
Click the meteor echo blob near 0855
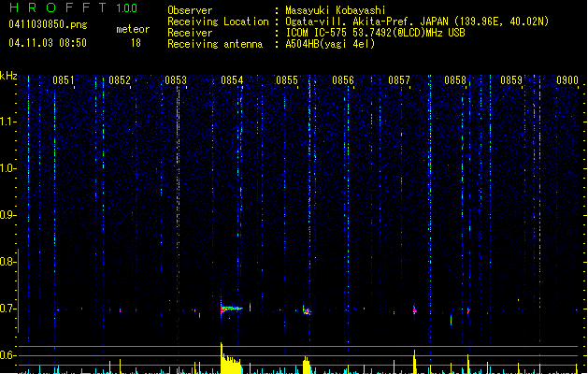(307, 310)
